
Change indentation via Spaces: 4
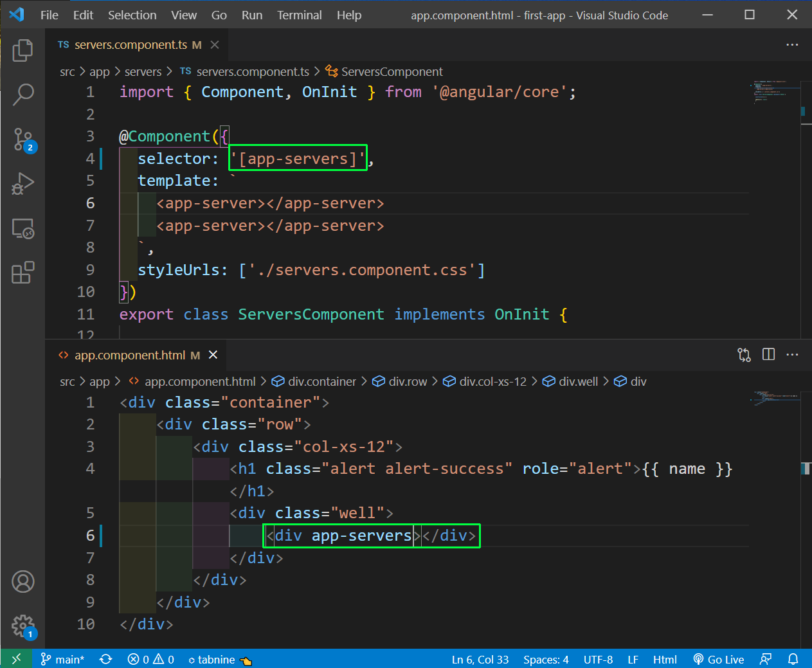(x=546, y=659)
